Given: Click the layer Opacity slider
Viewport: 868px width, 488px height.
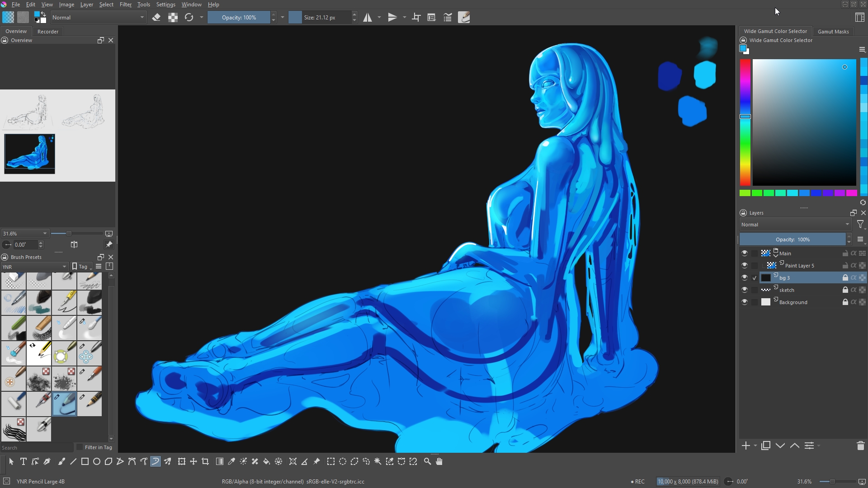Looking at the screenshot, I should click(792, 239).
